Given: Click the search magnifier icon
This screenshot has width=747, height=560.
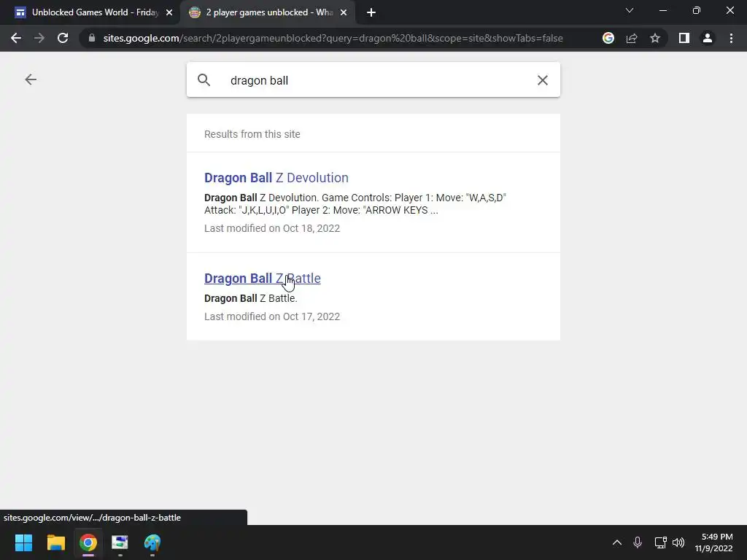Looking at the screenshot, I should (x=204, y=80).
